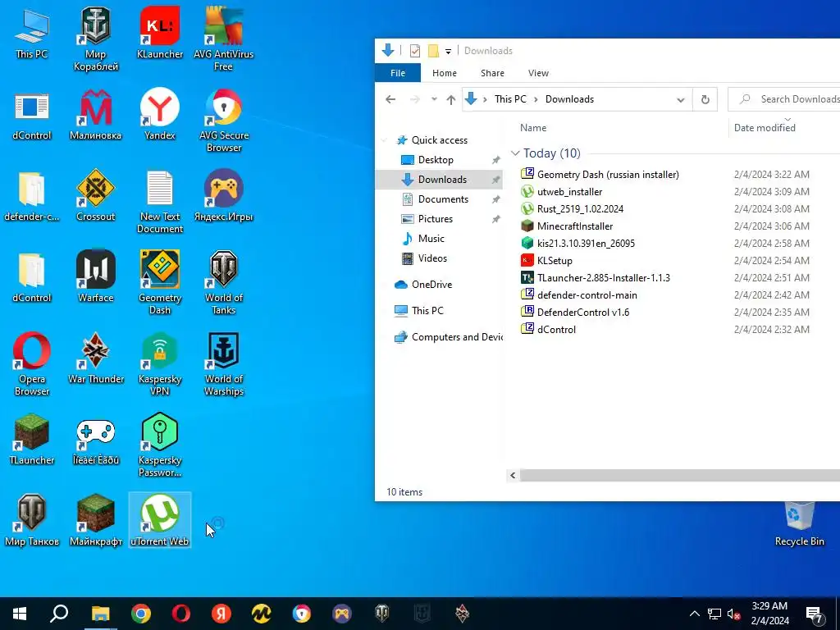Select the Yandex browser desktop icon
840x630 pixels.
tap(160, 115)
